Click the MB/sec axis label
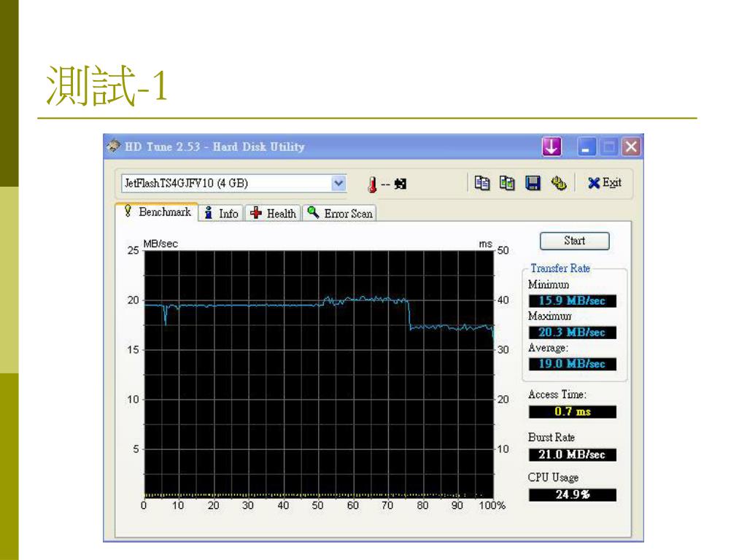The width and height of the screenshot is (747, 560). [x=160, y=244]
